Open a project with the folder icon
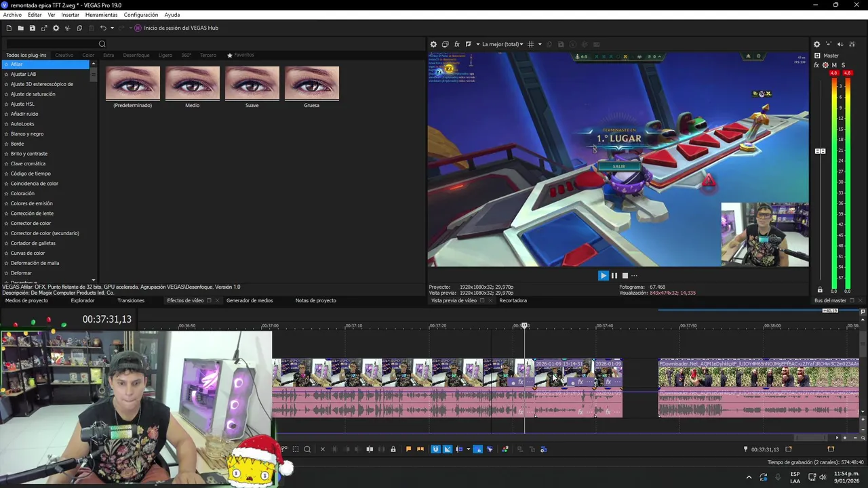This screenshot has width=868, height=488. tap(20, 28)
